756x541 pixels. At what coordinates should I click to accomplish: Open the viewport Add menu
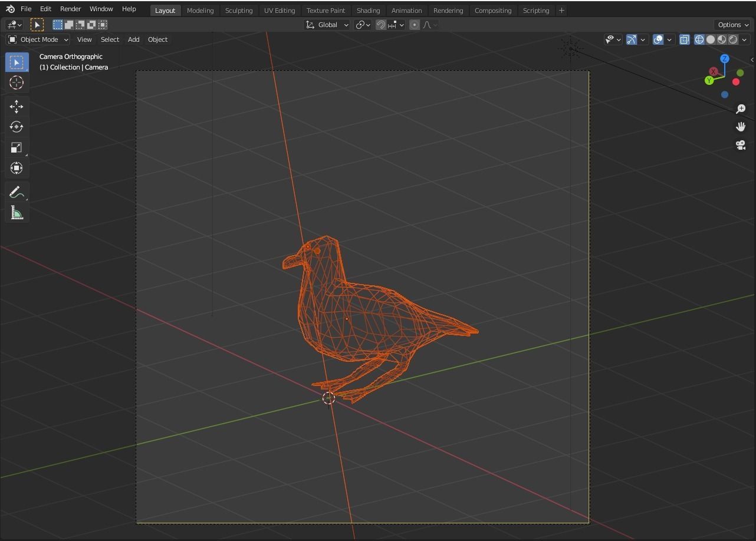coord(133,39)
